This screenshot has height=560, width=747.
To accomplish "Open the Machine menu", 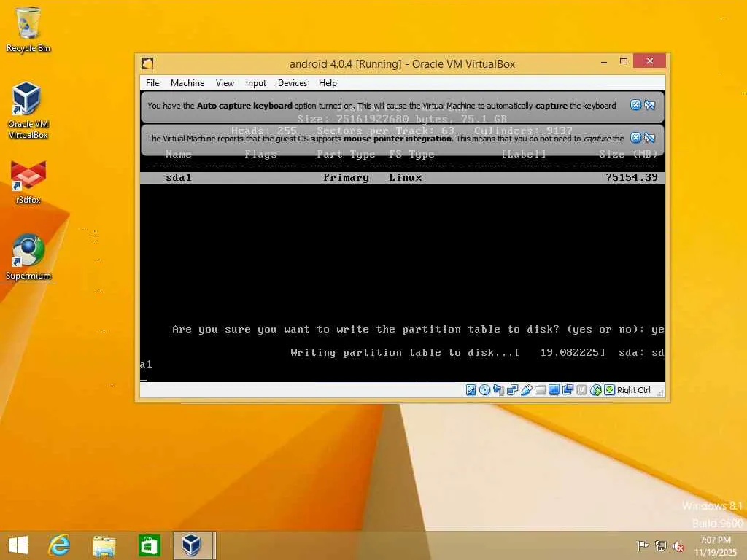I will [x=187, y=83].
